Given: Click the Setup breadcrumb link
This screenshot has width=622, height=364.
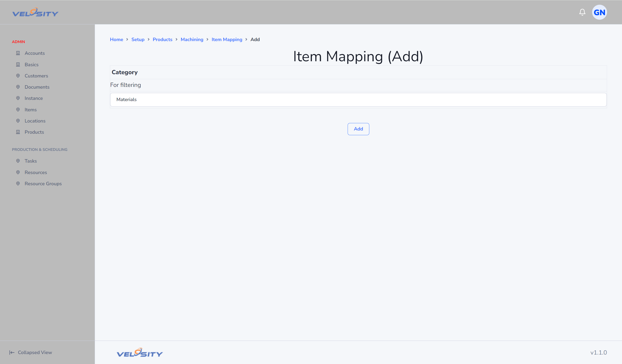Looking at the screenshot, I should 138,39.
